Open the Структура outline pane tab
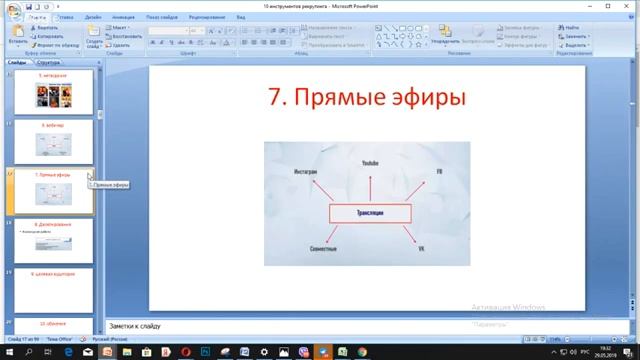The height and width of the screenshot is (360, 640). coord(48,62)
